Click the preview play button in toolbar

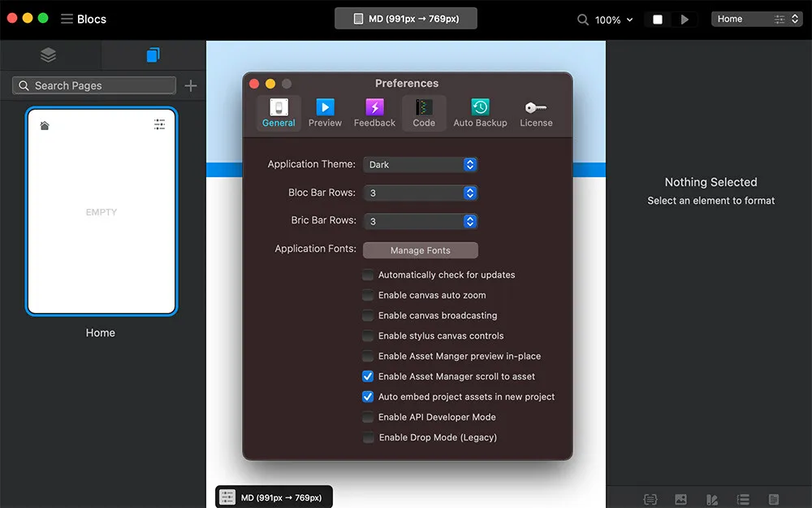click(685, 20)
